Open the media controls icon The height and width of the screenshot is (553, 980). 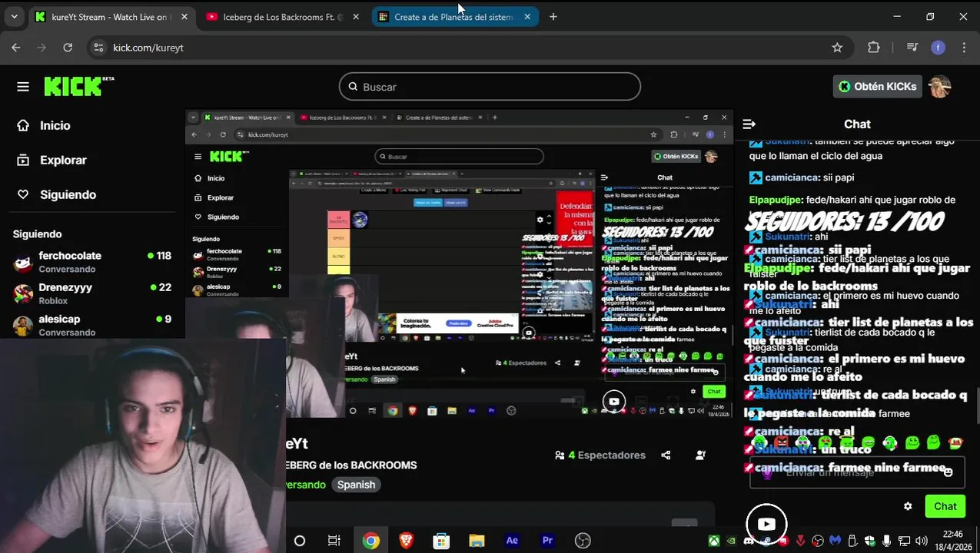coord(912,48)
